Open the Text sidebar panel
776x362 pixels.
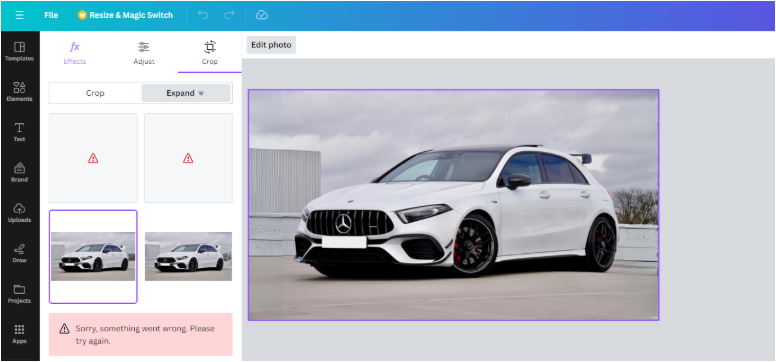(x=19, y=132)
